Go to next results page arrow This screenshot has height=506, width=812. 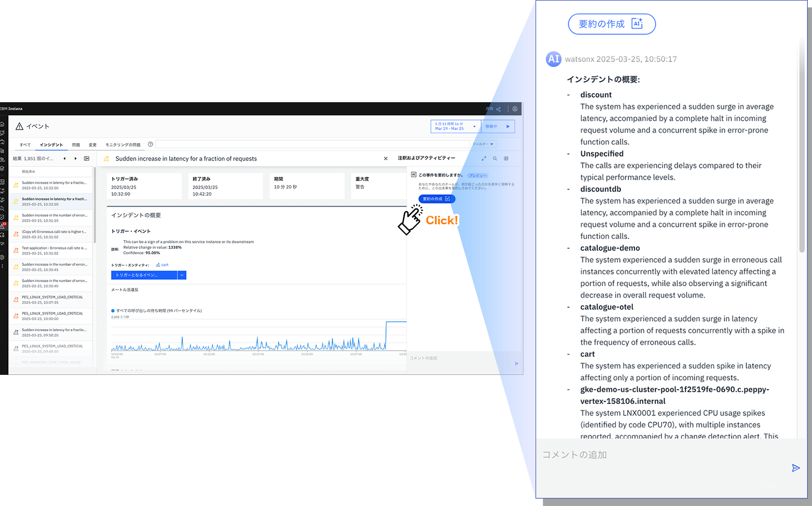[x=76, y=158]
